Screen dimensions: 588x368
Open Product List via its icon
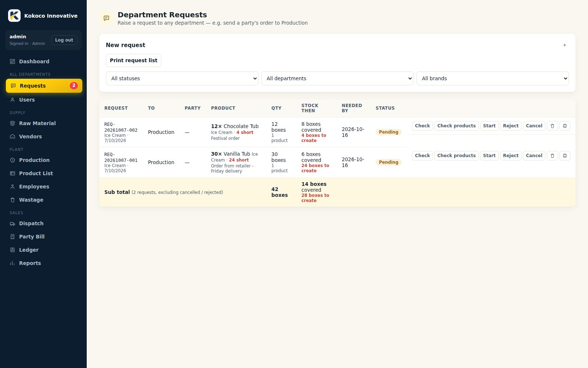click(12, 173)
